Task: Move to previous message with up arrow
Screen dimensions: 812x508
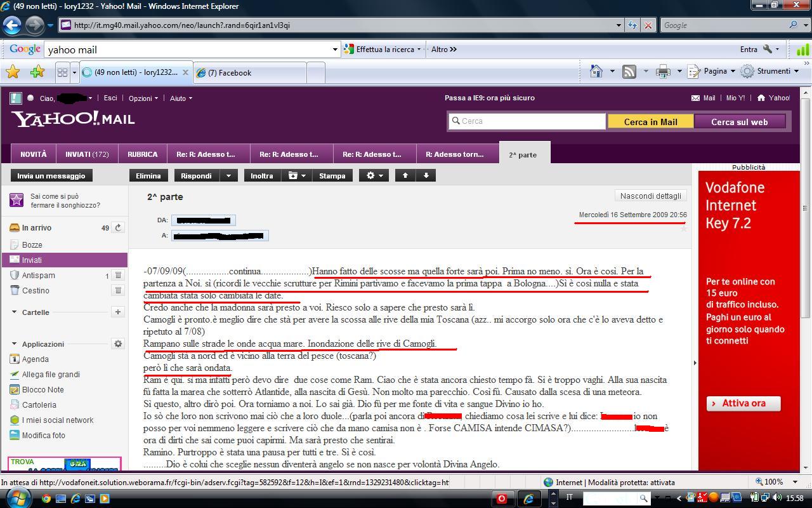Action: coord(405,175)
